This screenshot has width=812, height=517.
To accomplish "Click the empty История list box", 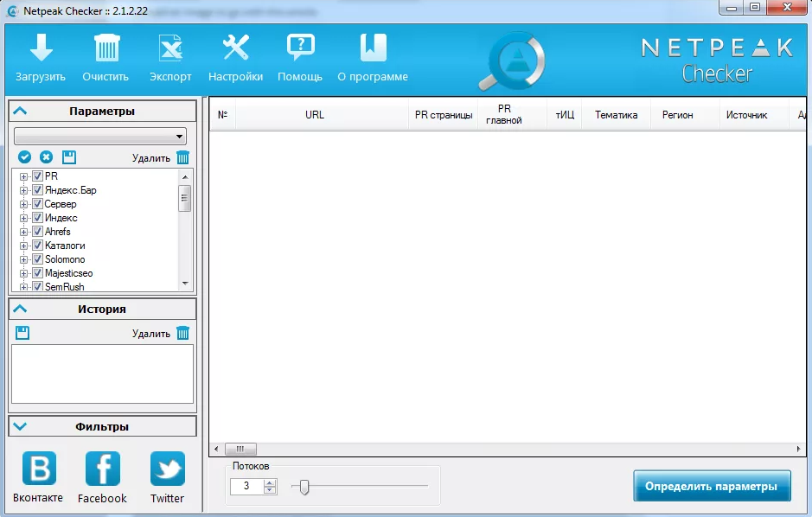I will [x=103, y=373].
